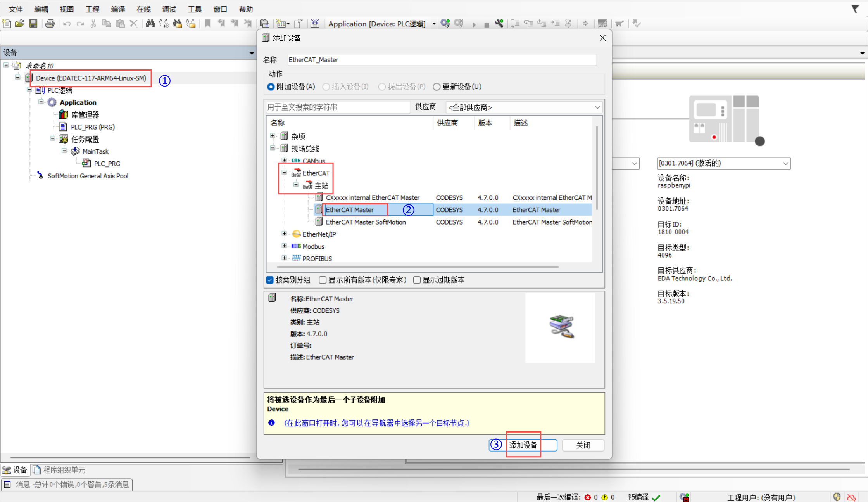
Task: Click the Save floppy disk icon
Action: (x=33, y=24)
